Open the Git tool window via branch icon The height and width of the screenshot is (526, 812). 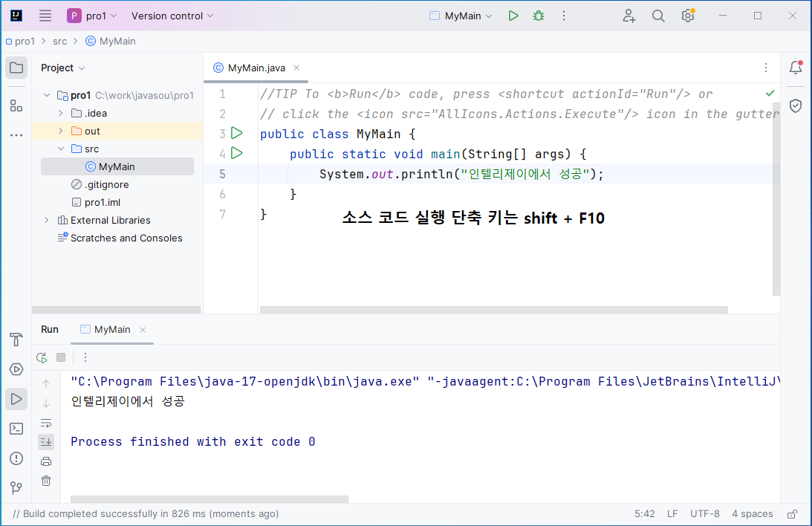click(16, 488)
